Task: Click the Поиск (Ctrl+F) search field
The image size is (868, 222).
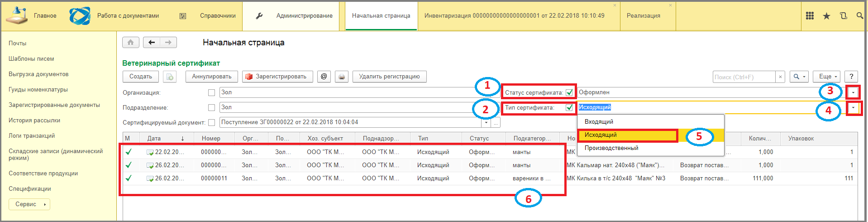Action: [744, 77]
